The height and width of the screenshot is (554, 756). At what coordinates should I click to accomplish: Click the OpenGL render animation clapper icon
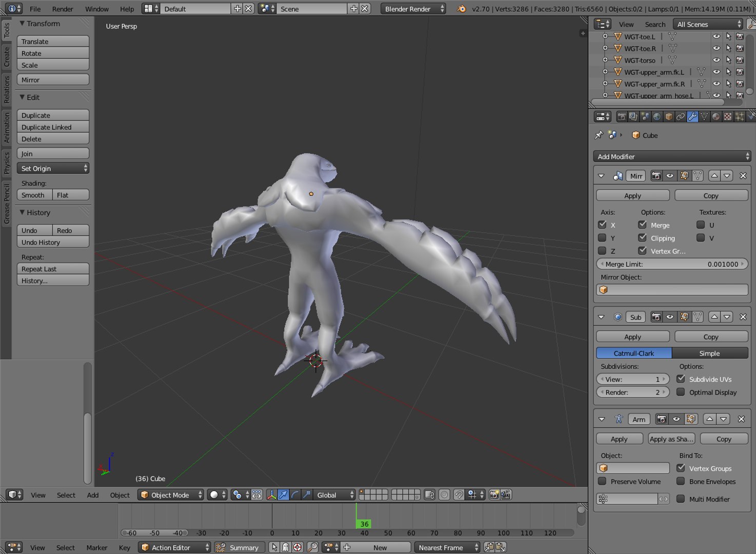pos(506,495)
